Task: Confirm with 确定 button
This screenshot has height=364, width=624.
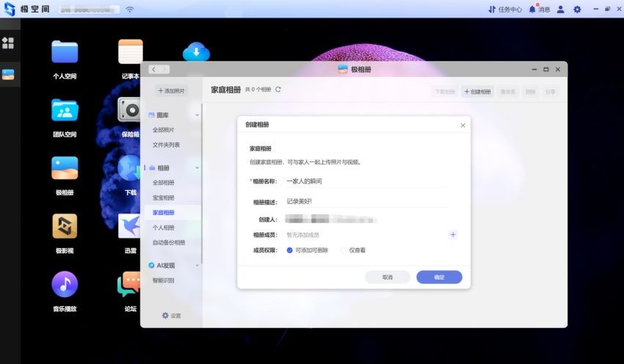Action: 439,277
